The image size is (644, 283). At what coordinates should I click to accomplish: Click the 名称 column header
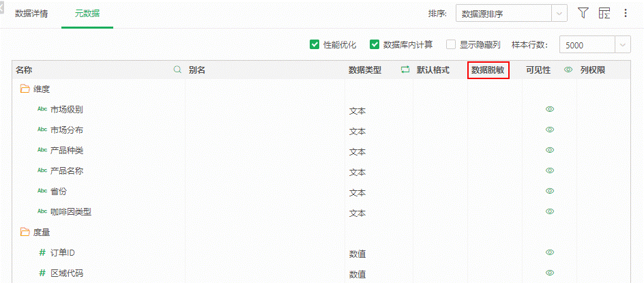pyautogui.click(x=24, y=70)
